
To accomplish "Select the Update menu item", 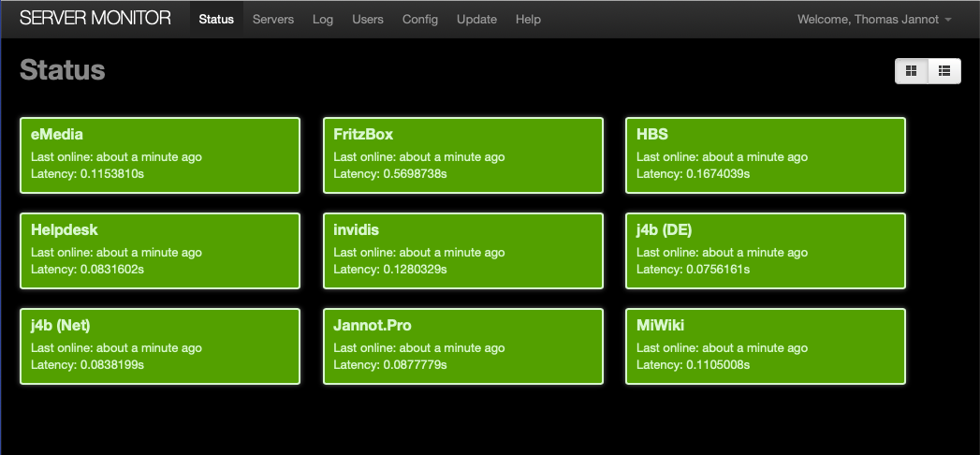I will pyautogui.click(x=476, y=20).
